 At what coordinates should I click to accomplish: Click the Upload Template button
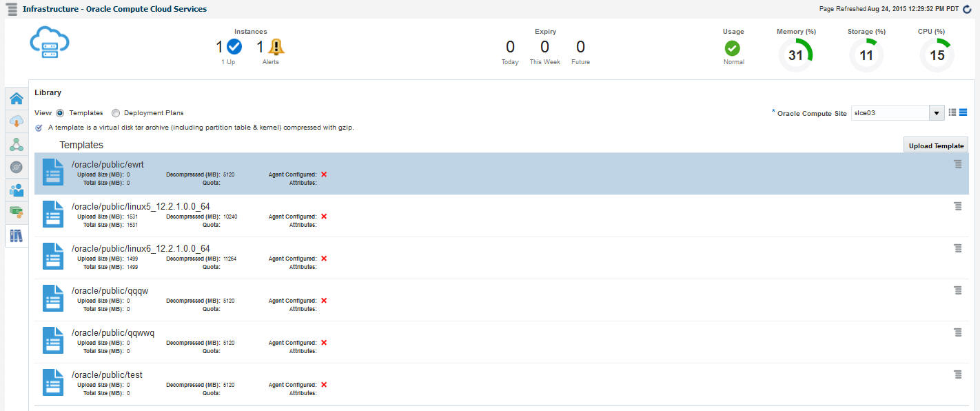936,146
